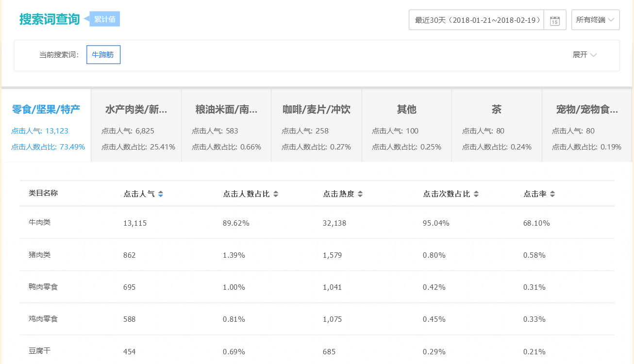Click the 牛蹄筋 search term tag
Screen dimensions: 634x364
coord(103,54)
